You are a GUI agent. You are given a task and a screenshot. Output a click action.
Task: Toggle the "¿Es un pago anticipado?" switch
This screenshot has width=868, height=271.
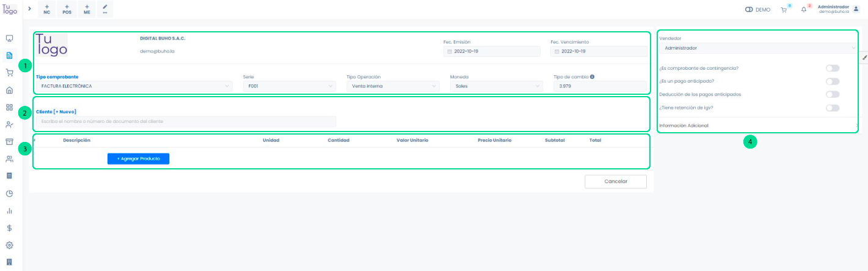coord(832,81)
